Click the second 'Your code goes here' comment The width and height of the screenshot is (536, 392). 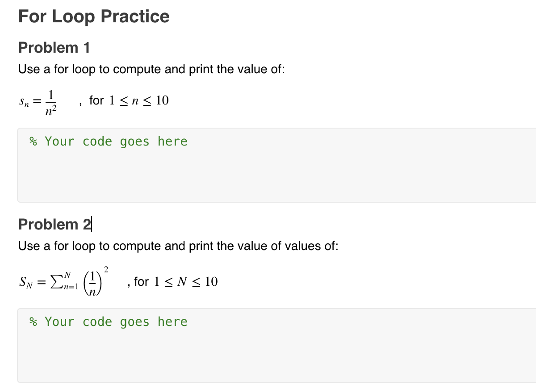108,322
